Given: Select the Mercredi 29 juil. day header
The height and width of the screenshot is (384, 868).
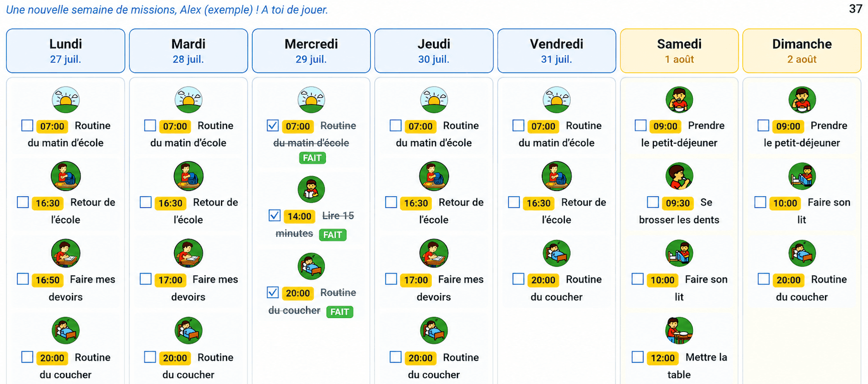Looking at the screenshot, I should tap(311, 51).
